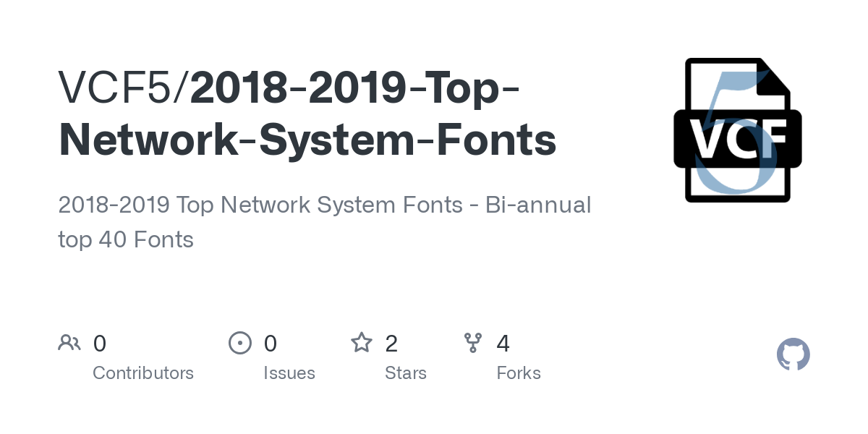Click the Issues circle icon
This screenshot has width=868, height=434.
pyautogui.click(x=240, y=343)
